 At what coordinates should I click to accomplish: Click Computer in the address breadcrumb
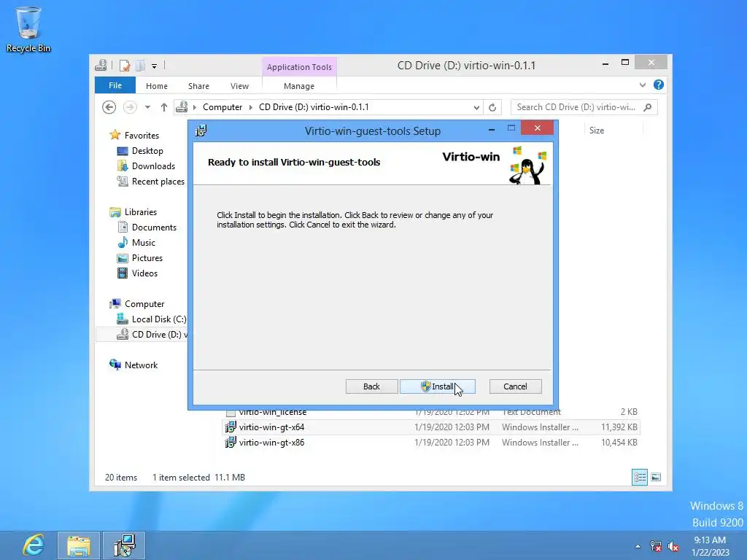click(x=222, y=107)
